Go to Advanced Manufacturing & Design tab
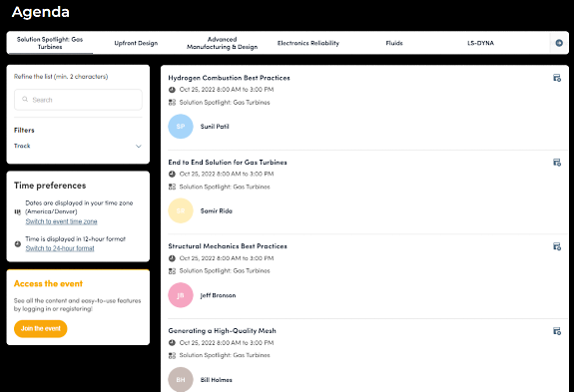574x392 pixels. click(x=223, y=43)
